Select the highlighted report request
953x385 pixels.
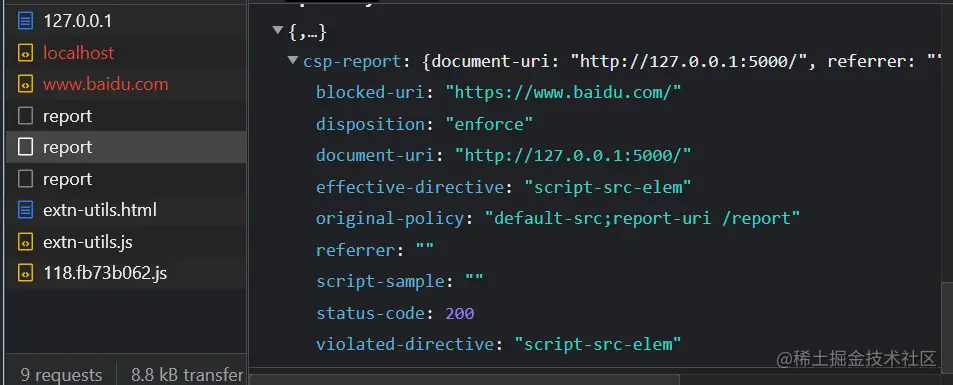(x=126, y=147)
